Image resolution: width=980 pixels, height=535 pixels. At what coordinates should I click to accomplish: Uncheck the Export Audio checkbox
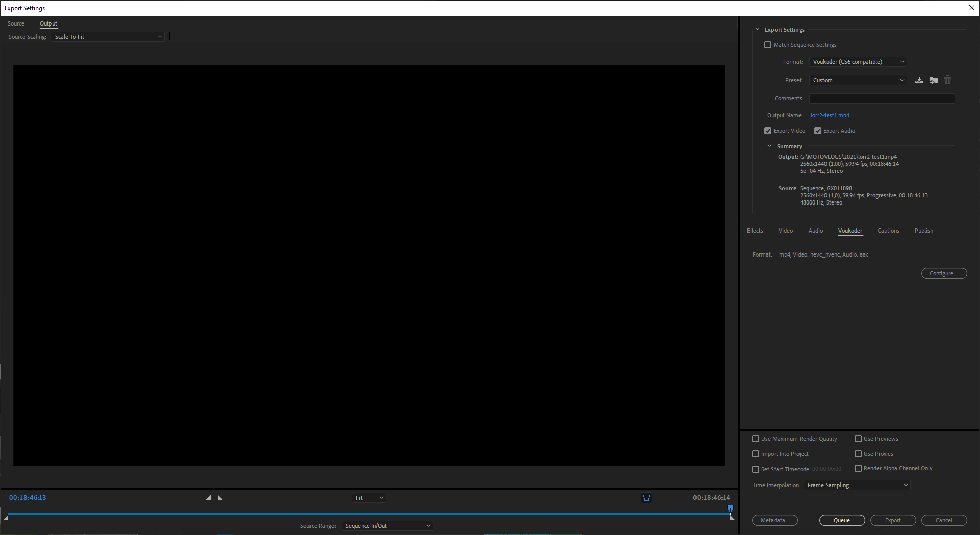coord(818,131)
